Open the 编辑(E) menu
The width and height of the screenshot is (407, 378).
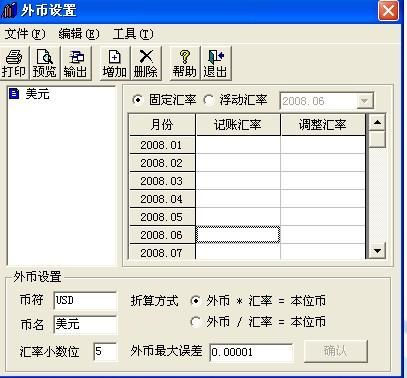(79, 34)
